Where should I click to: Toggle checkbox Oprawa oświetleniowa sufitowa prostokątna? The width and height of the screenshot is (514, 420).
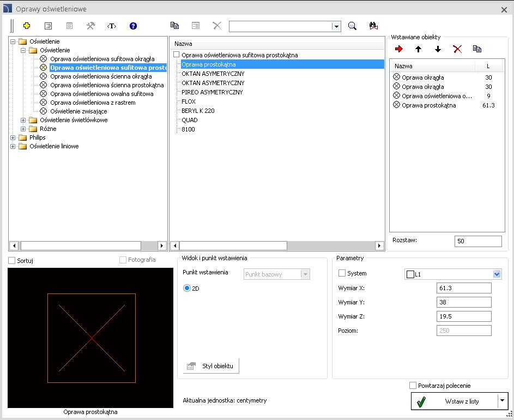(177, 55)
